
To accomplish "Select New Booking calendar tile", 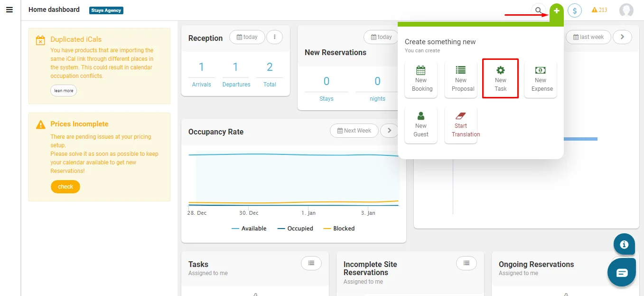I will 421,79.
